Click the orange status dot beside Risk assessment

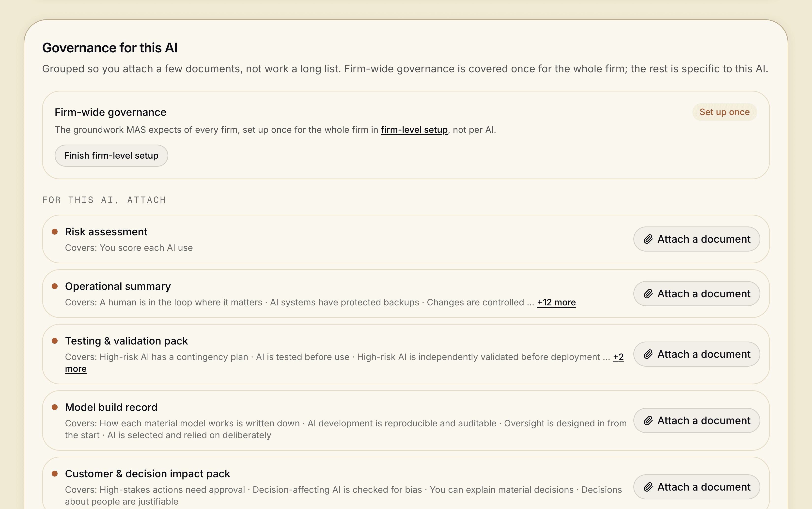[55, 232]
